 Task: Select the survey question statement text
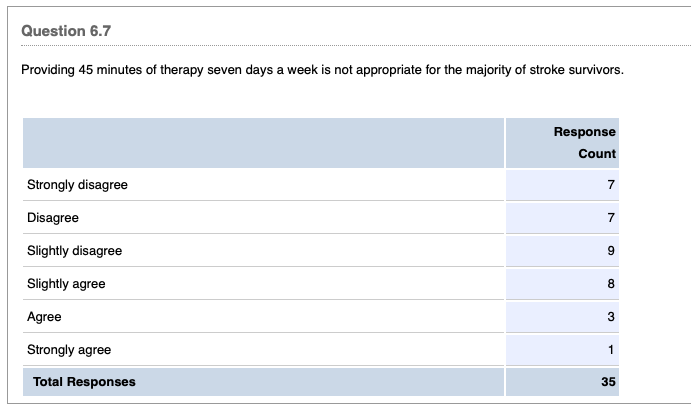322,71
